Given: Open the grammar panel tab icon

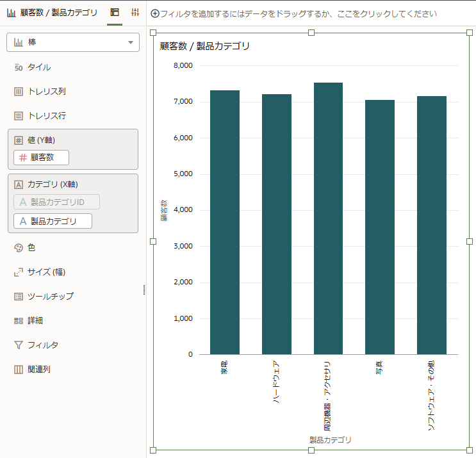Looking at the screenshot, I should [x=115, y=12].
